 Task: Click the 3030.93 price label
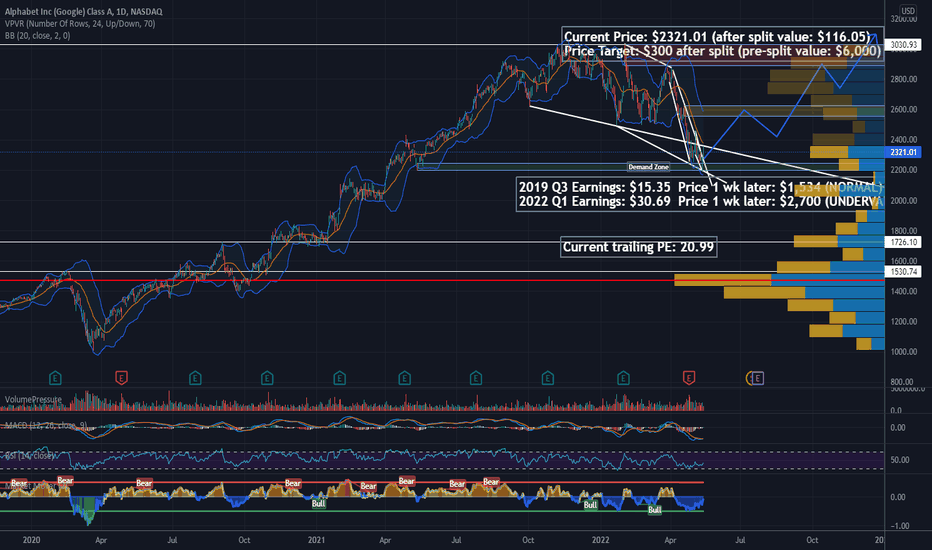(x=903, y=45)
